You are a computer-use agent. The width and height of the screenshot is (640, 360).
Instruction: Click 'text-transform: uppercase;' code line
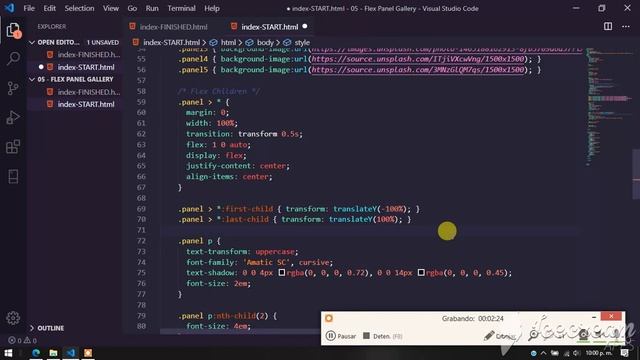[242, 251]
